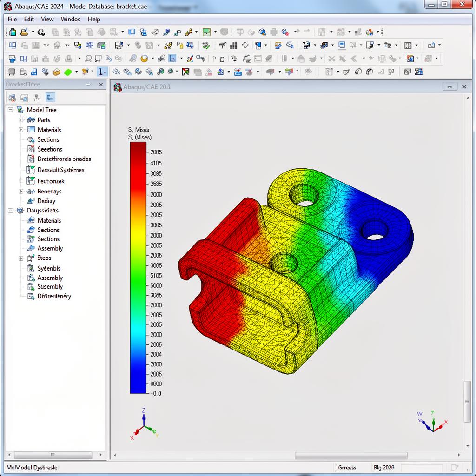Screen dimensions: 476x476
Task: Open the View menu
Action: tap(47, 19)
